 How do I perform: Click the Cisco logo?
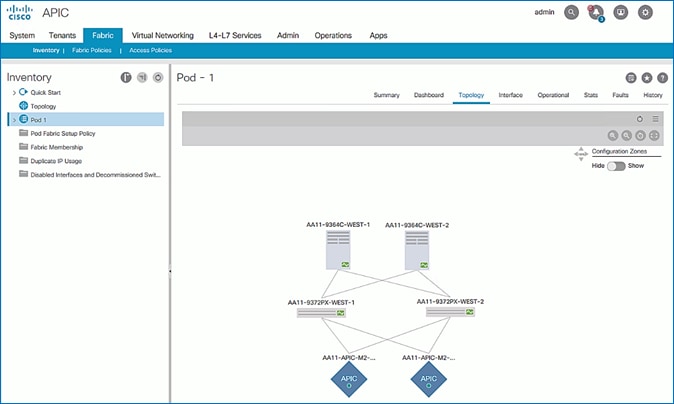pos(20,12)
